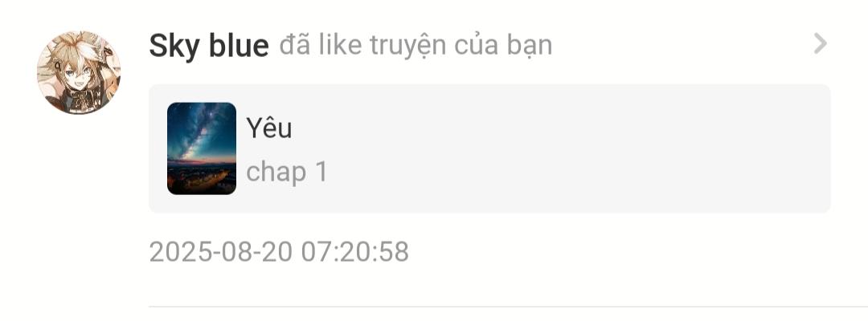Open Sky blue's profile avatar
This screenshot has height=321, width=868.
tap(79, 72)
